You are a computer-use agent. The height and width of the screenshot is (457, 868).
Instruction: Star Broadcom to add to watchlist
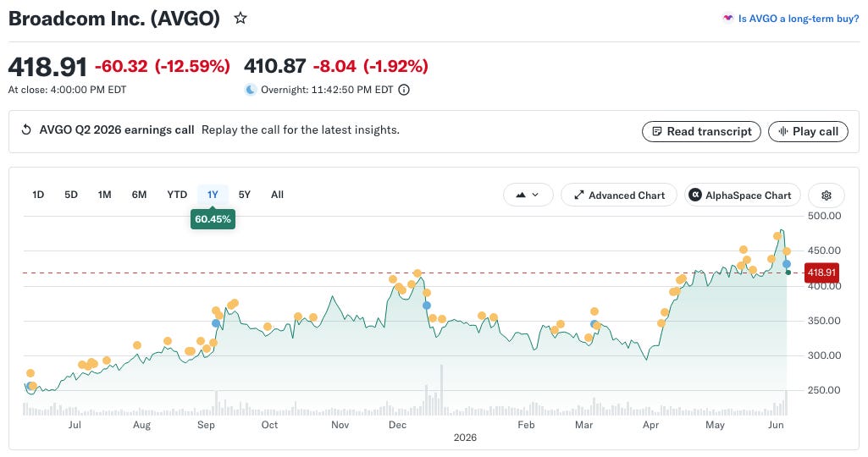coord(240,19)
